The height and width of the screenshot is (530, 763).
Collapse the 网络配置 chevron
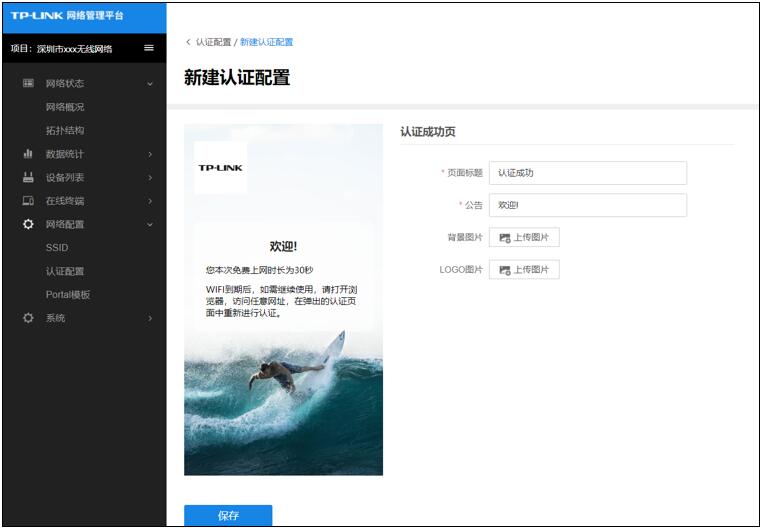[150, 224]
